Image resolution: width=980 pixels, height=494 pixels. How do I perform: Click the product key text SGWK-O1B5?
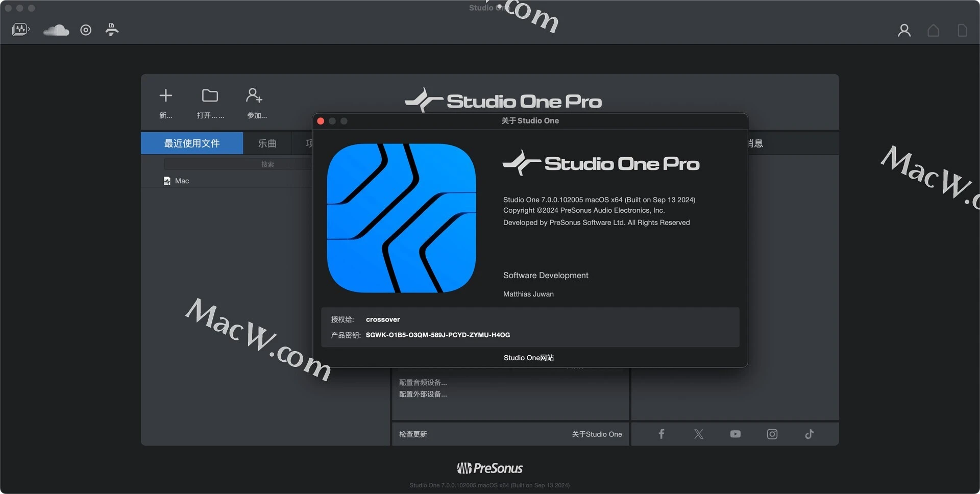point(438,335)
